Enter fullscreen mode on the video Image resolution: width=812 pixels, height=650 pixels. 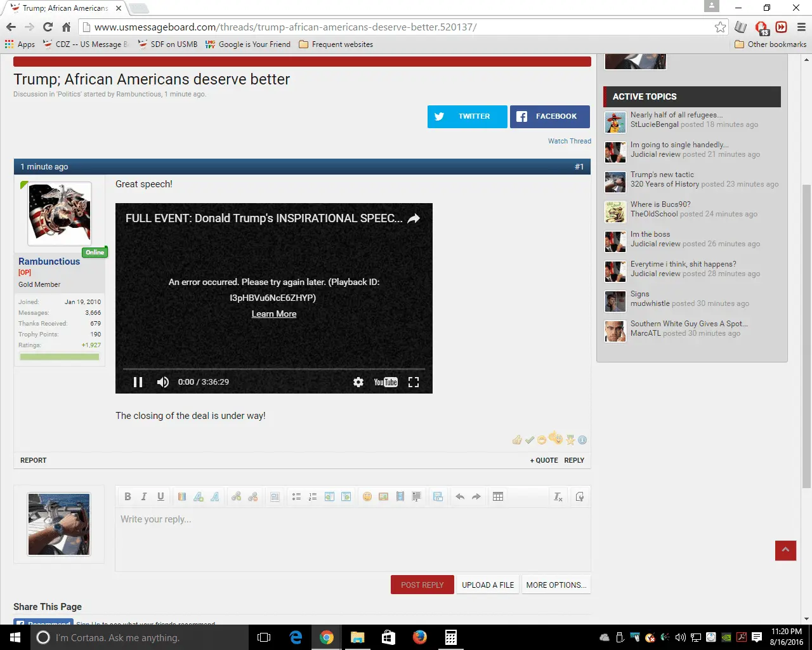click(414, 382)
